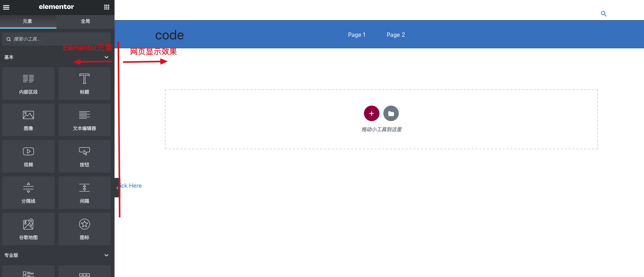
Task: Open the Elementor hamburger menu
Action: 6,7
